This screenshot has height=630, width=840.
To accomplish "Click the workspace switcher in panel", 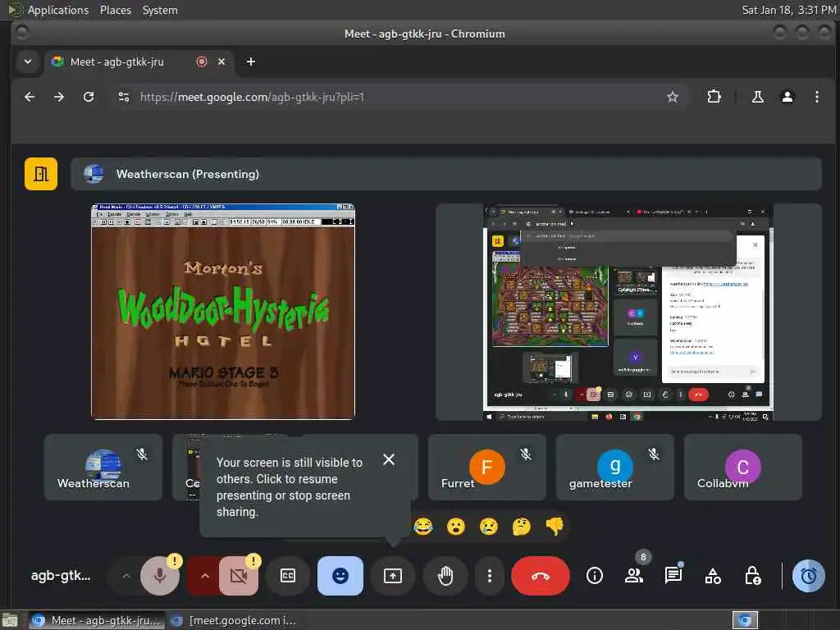I will click(x=745, y=620).
